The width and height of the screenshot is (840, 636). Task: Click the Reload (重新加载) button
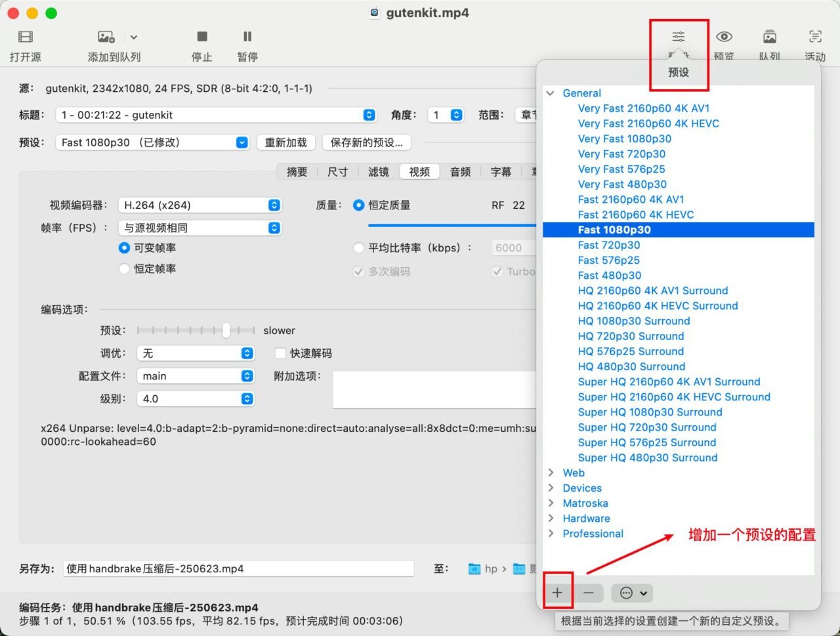[x=285, y=142]
